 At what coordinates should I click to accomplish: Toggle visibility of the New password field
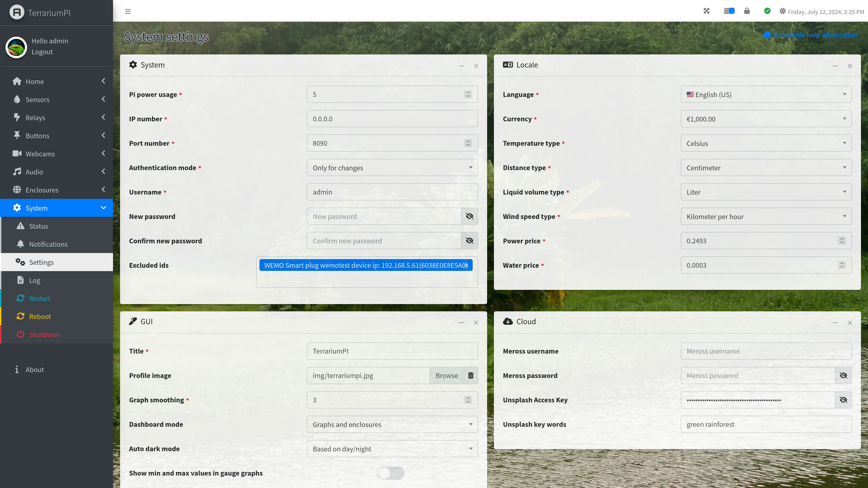(x=469, y=216)
